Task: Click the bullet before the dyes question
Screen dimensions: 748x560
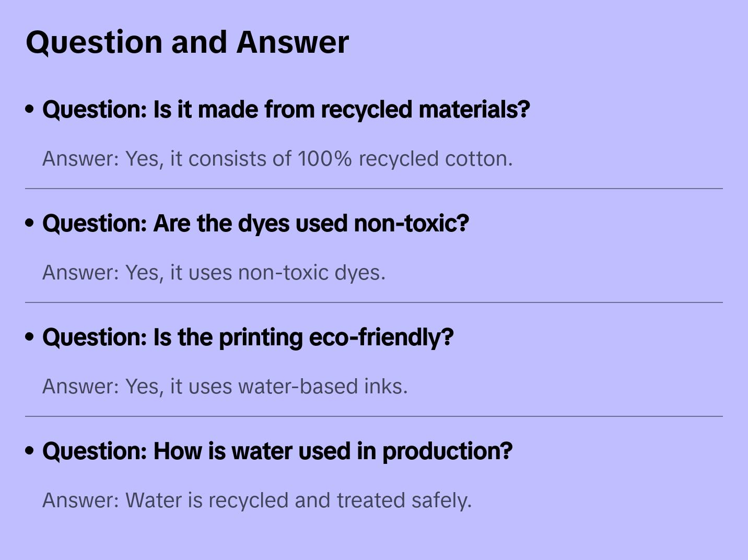Action: click(x=30, y=223)
